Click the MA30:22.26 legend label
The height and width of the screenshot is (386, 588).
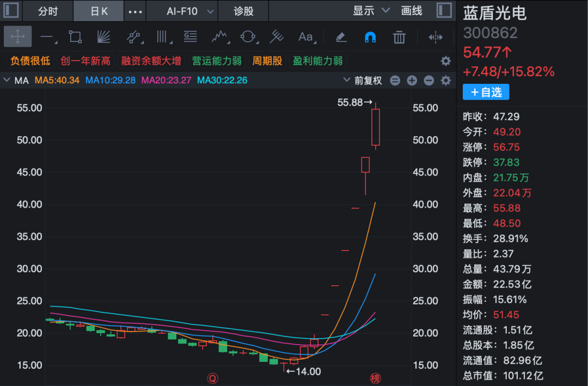(222, 80)
